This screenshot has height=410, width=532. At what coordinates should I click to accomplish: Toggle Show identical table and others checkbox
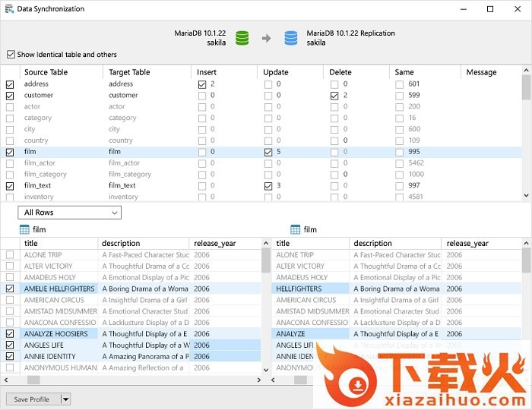click(11, 54)
